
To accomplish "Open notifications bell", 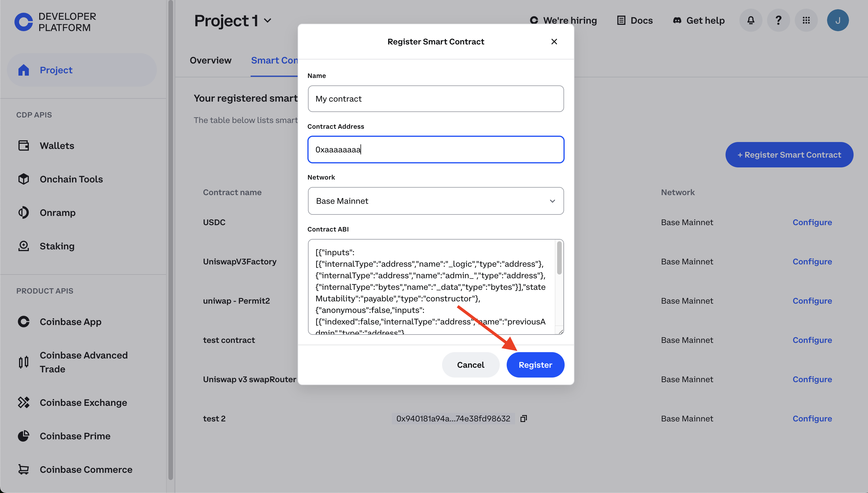I will [x=751, y=20].
